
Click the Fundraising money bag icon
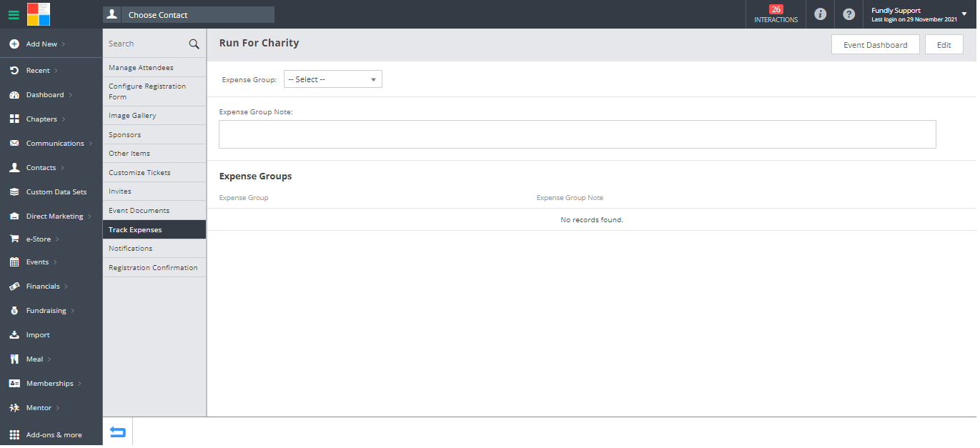click(x=14, y=311)
